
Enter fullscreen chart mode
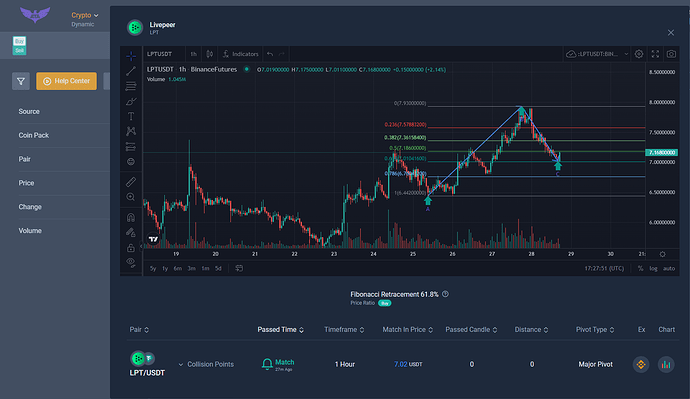(655, 54)
